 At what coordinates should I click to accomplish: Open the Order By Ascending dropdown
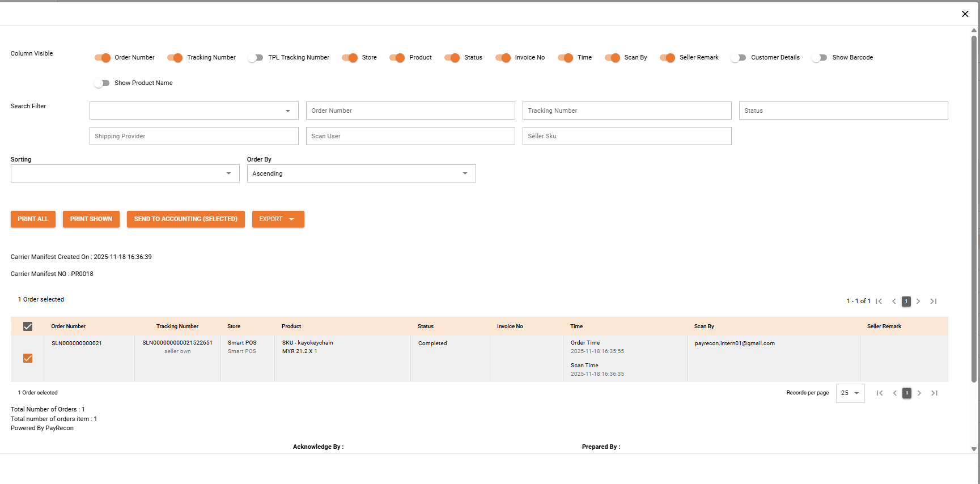coord(362,173)
